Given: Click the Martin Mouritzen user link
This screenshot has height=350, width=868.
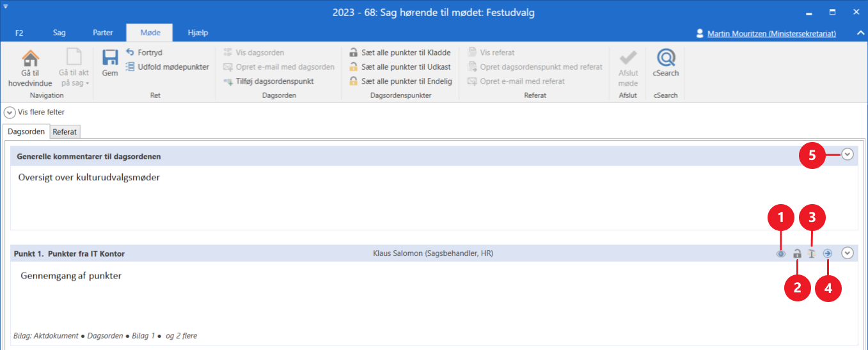Looking at the screenshot, I should [x=771, y=33].
